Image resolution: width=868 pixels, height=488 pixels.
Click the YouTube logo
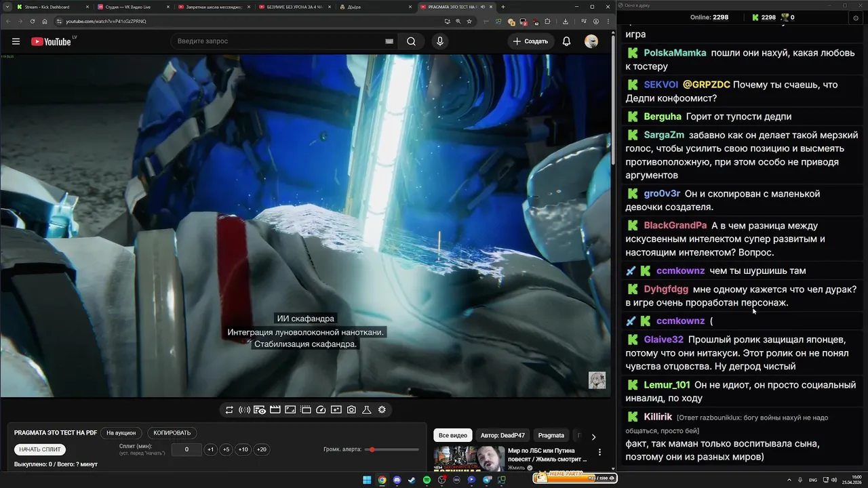click(x=52, y=41)
